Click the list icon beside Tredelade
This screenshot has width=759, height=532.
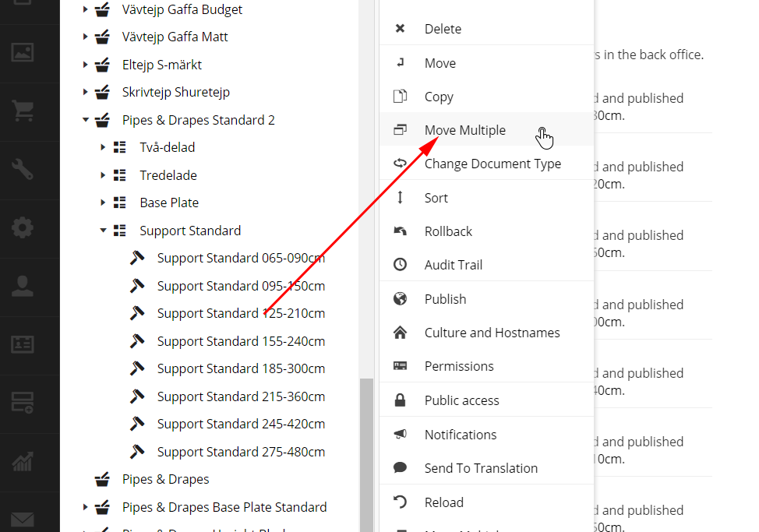click(119, 175)
